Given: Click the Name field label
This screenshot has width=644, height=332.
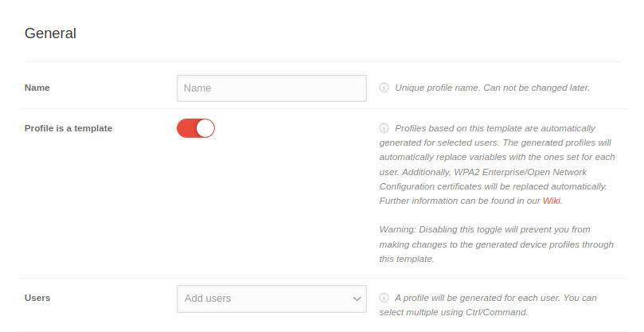Looking at the screenshot, I should pyautogui.click(x=37, y=88).
